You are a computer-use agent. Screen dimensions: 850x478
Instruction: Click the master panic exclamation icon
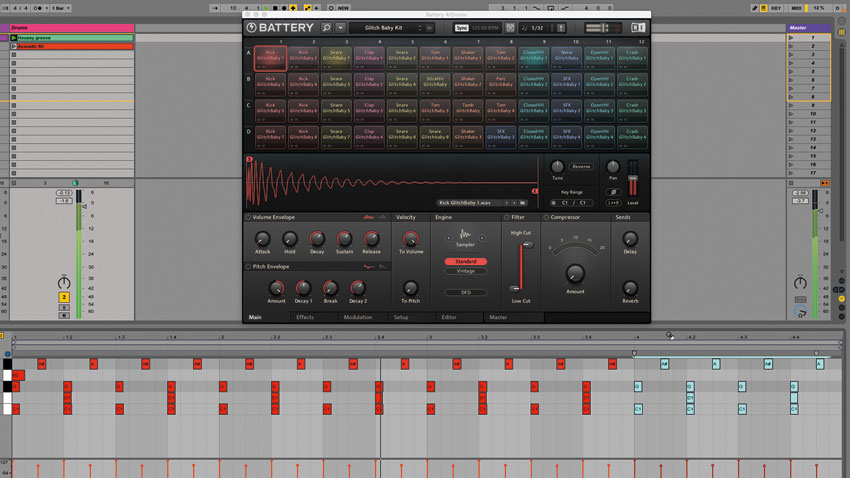[561, 28]
